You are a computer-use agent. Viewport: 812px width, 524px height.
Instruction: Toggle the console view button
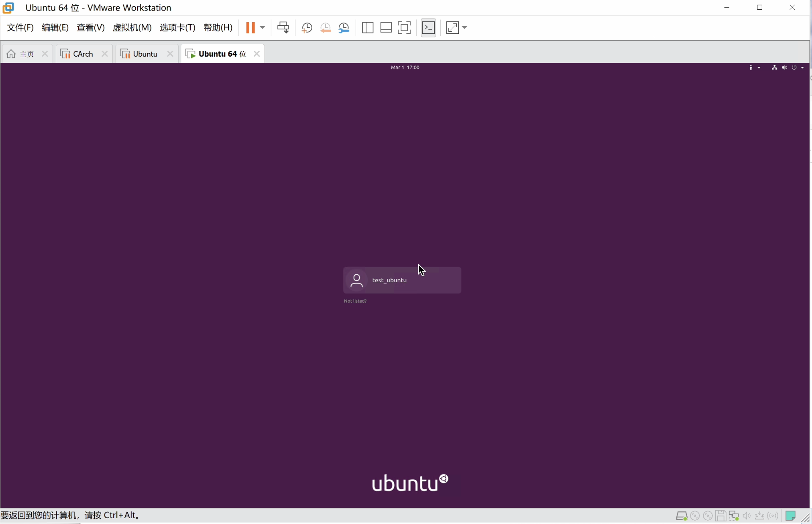coord(428,28)
